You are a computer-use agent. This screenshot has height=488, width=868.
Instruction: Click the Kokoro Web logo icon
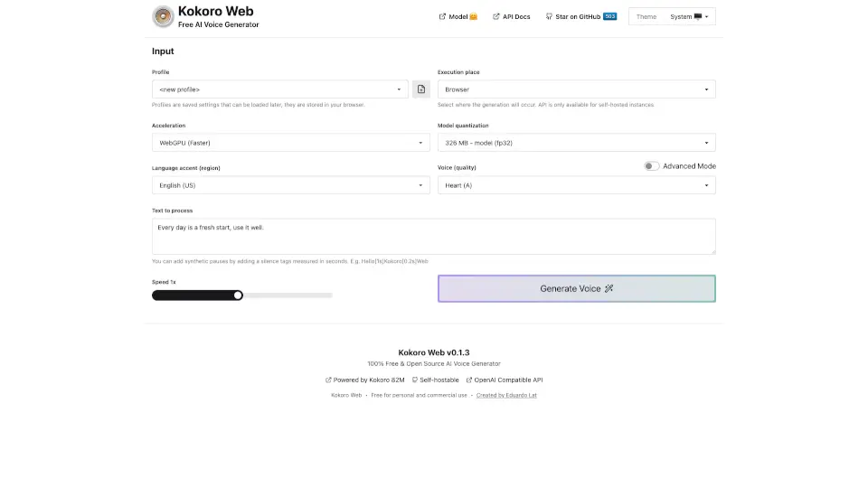pos(164,16)
